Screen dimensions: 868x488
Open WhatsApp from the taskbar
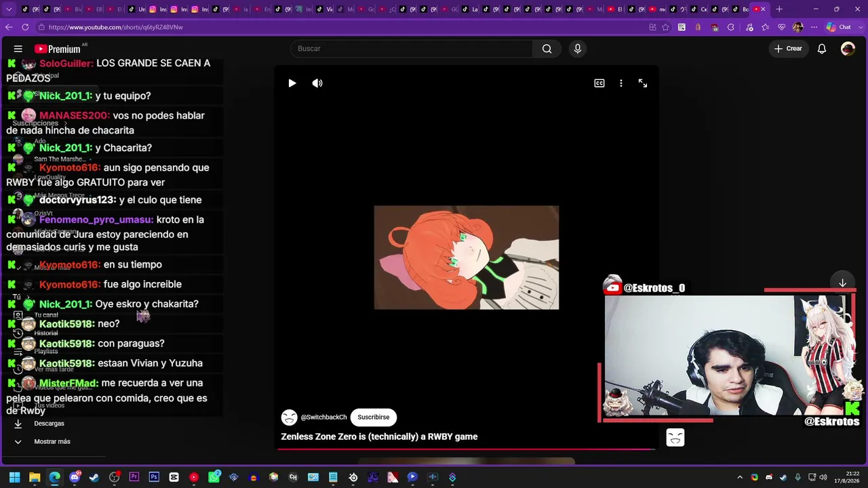click(214, 477)
